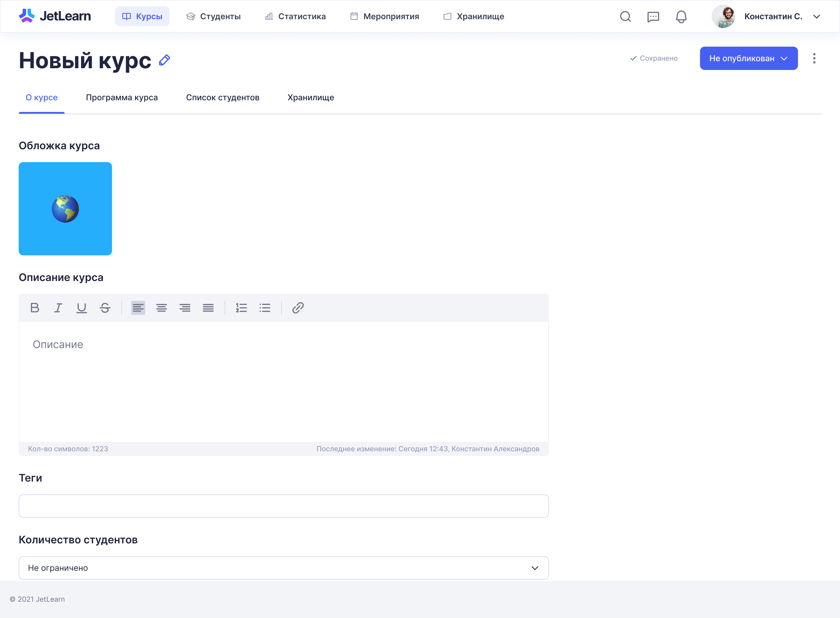The image size is (840, 618).
Task: Toggle italic formatting button
Action: pyautogui.click(x=58, y=308)
